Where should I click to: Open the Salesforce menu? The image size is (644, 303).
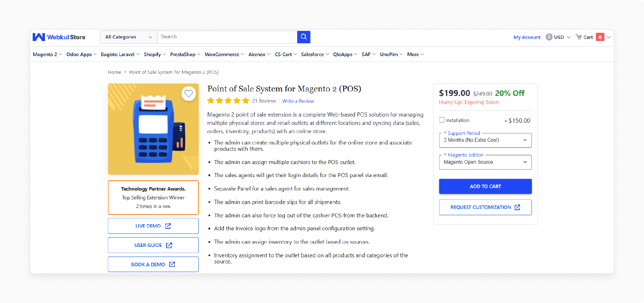pyautogui.click(x=315, y=54)
